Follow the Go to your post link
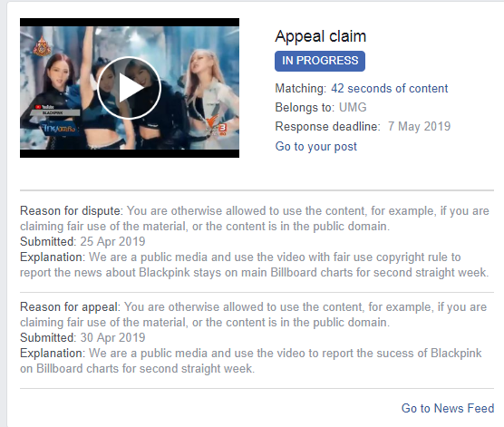This screenshot has width=504, height=427. tap(316, 146)
